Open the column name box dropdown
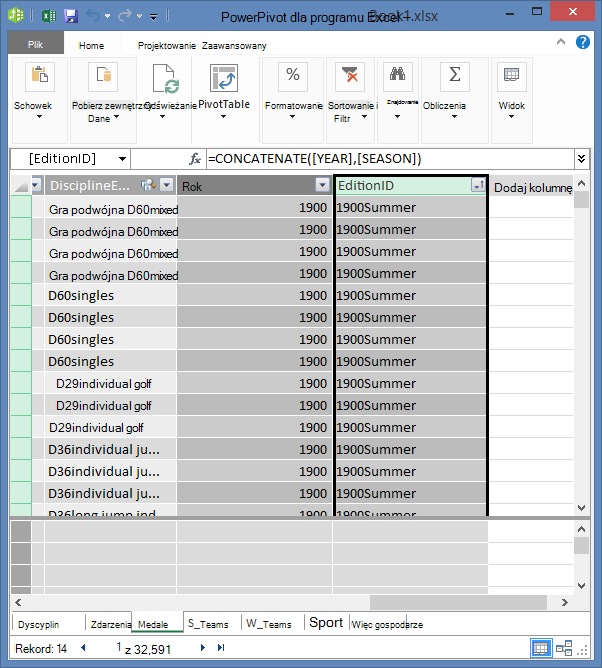The width and height of the screenshot is (602, 668). pos(122,159)
